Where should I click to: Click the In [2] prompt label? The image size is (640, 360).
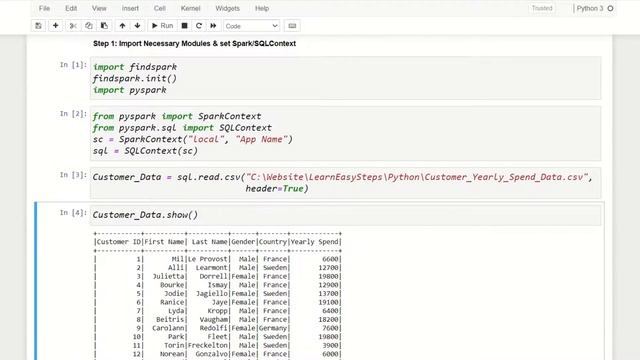[73, 114]
